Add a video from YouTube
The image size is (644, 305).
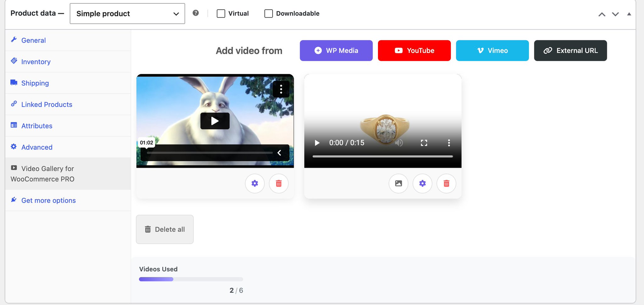pos(414,50)
